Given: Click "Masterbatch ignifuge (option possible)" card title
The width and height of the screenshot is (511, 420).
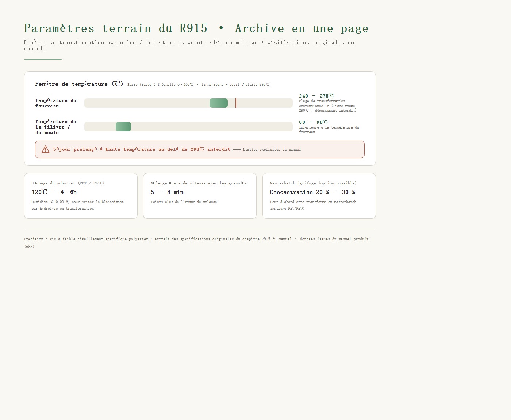Looking at the screenshot, I should coord(313,183).
